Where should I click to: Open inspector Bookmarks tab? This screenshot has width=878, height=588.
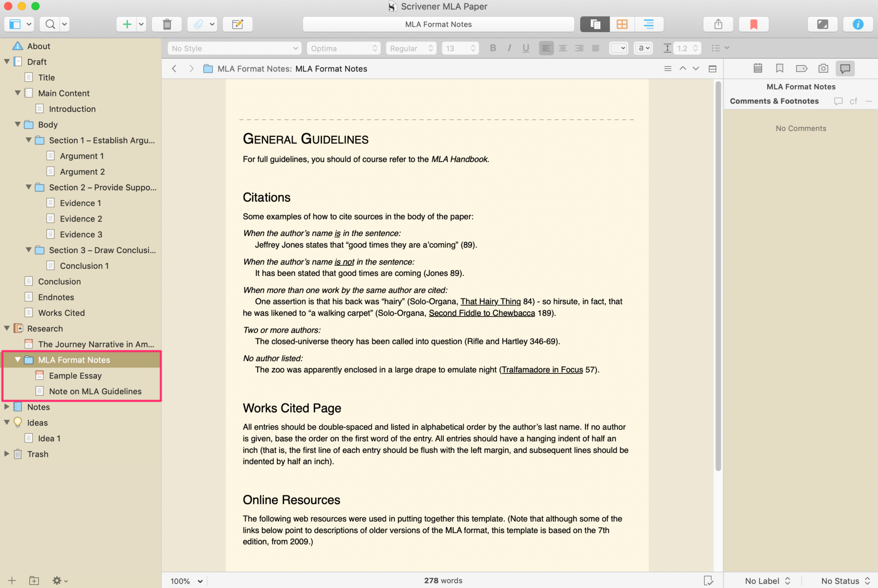tap(779, 69)
